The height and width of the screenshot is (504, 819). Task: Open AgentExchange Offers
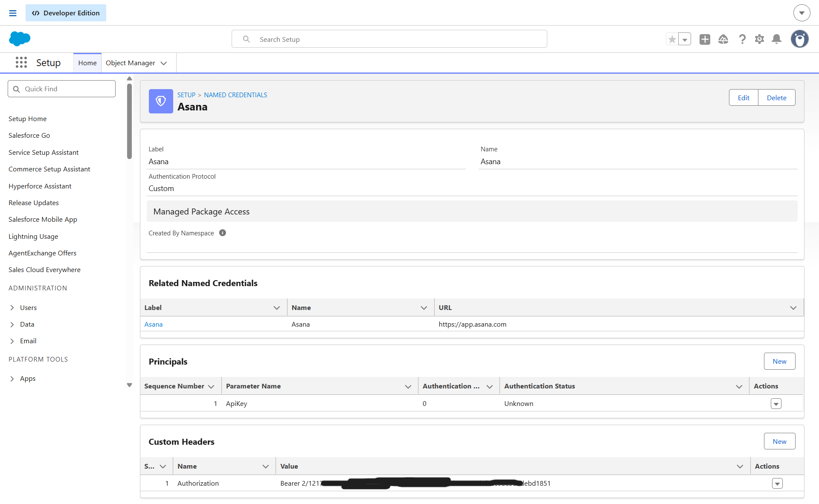(42, 253)
